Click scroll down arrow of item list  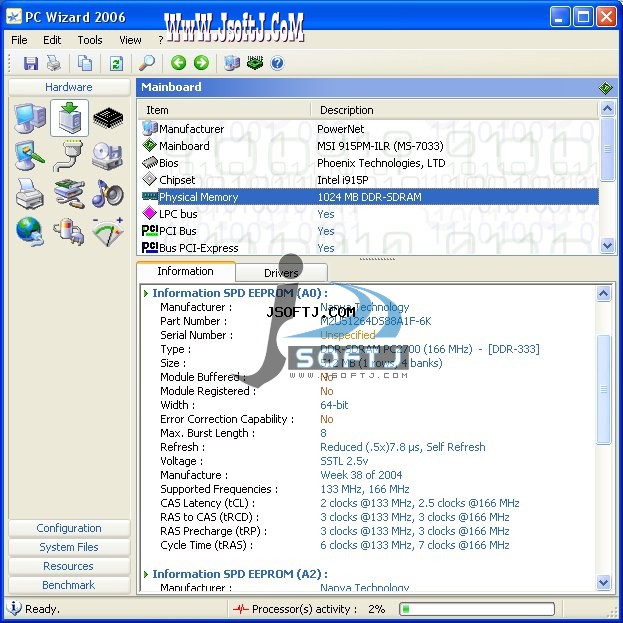pos(607,246)
